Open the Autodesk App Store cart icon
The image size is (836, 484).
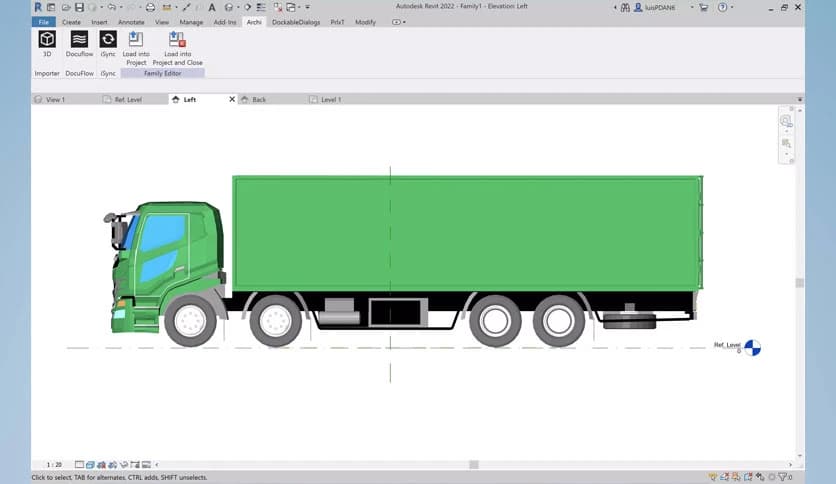704,7
